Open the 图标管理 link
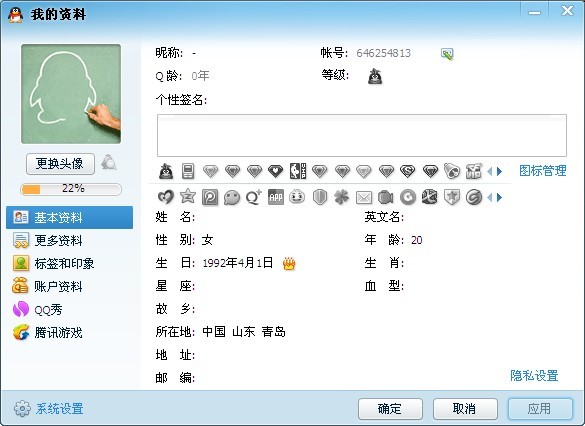 click(543, 171)
